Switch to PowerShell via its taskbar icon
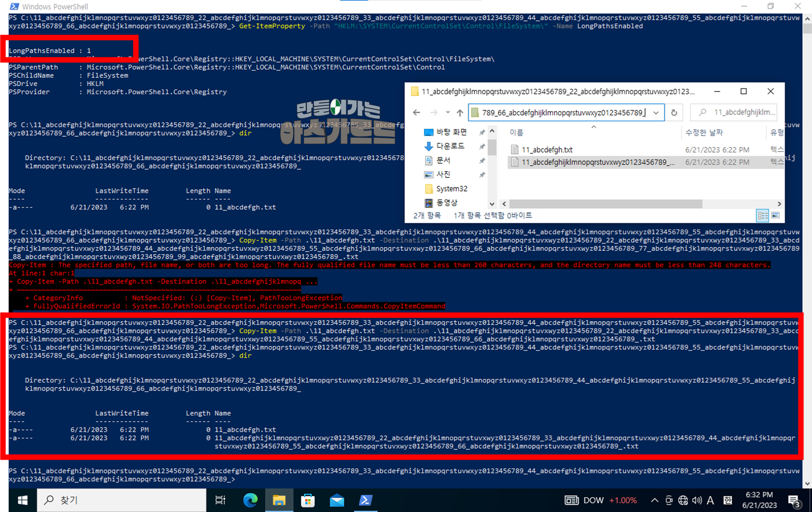The width and height of the screenshot is (812, 512). tap(365, 500)
